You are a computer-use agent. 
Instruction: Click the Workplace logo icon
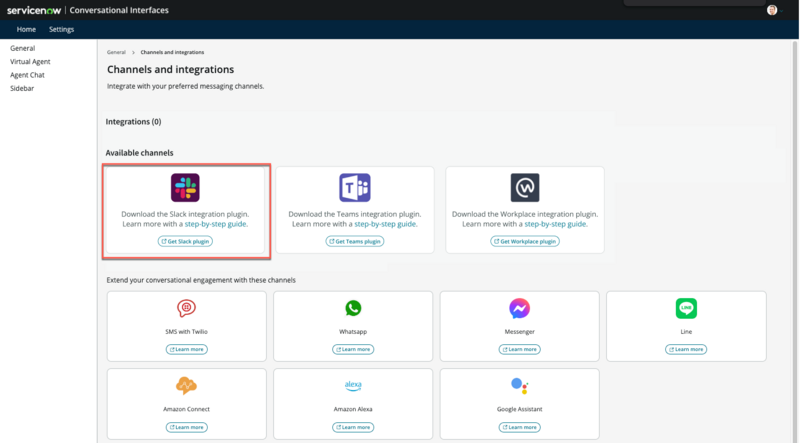coord(524,187)
